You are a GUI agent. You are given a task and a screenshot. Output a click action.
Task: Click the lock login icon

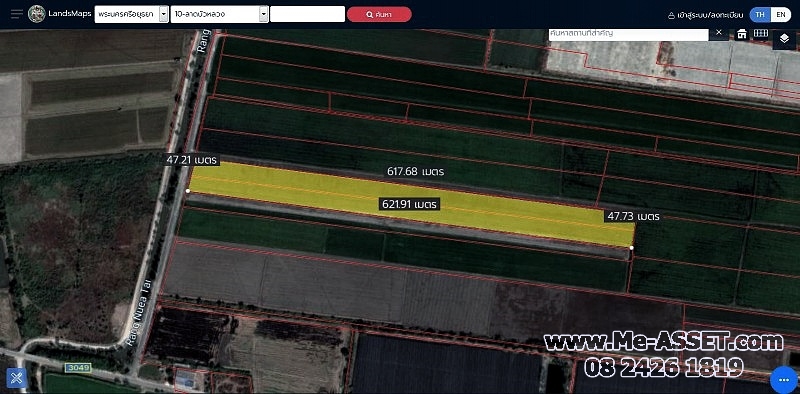point(671,15)
